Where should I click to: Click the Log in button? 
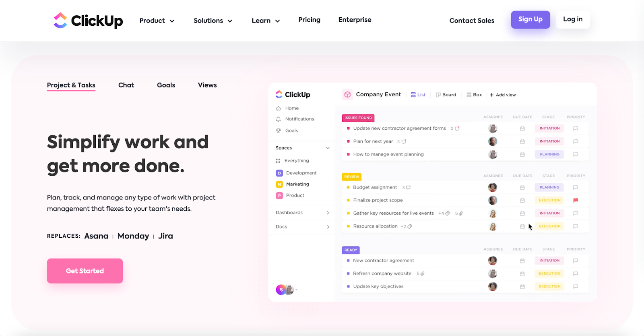tap(573, 19)
